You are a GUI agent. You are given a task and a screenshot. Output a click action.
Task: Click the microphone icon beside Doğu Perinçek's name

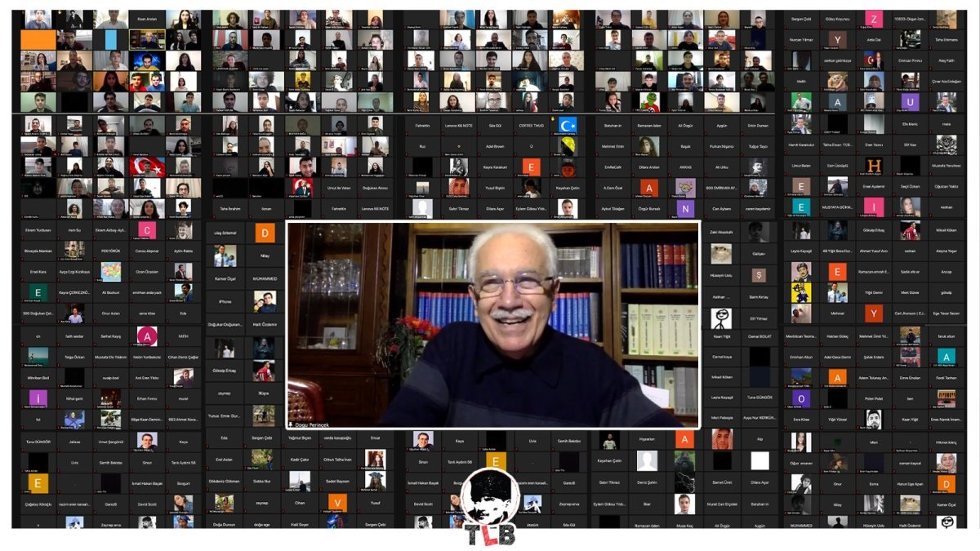click(291, 424)
